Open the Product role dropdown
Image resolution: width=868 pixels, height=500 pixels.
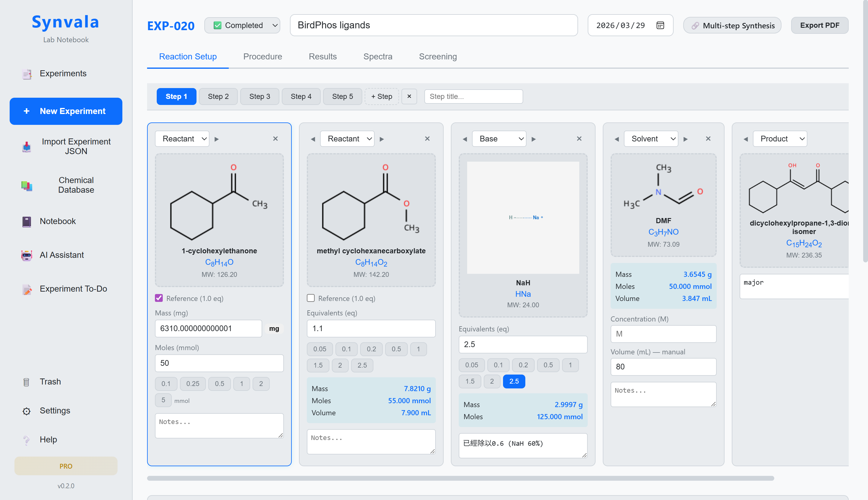point(780,139)
